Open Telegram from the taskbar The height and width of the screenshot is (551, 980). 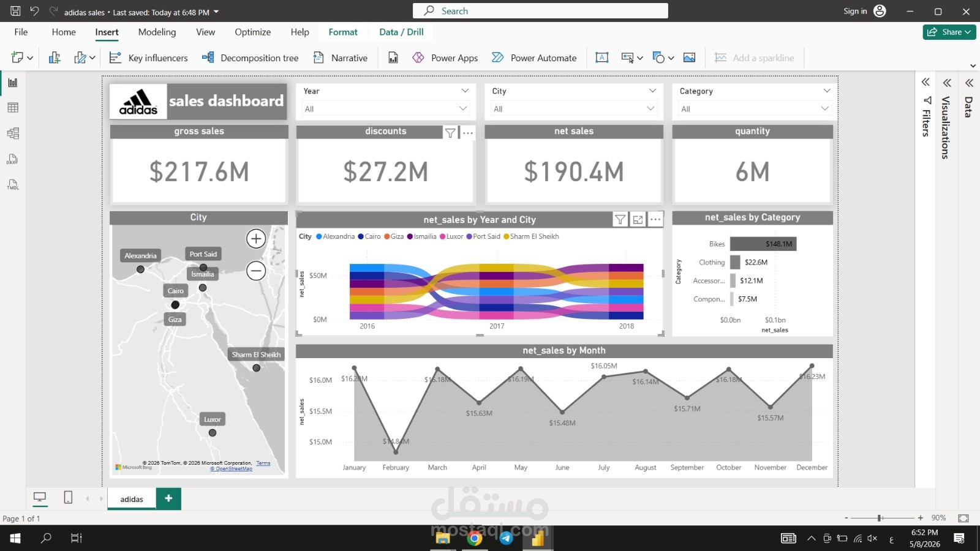(506, 538)
